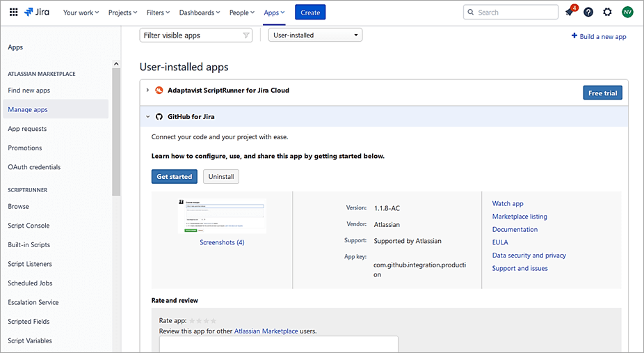Click the filter funnel icon
Image resolution: width=644 pixels, height=353 pixels.
(x=246, y=36)
